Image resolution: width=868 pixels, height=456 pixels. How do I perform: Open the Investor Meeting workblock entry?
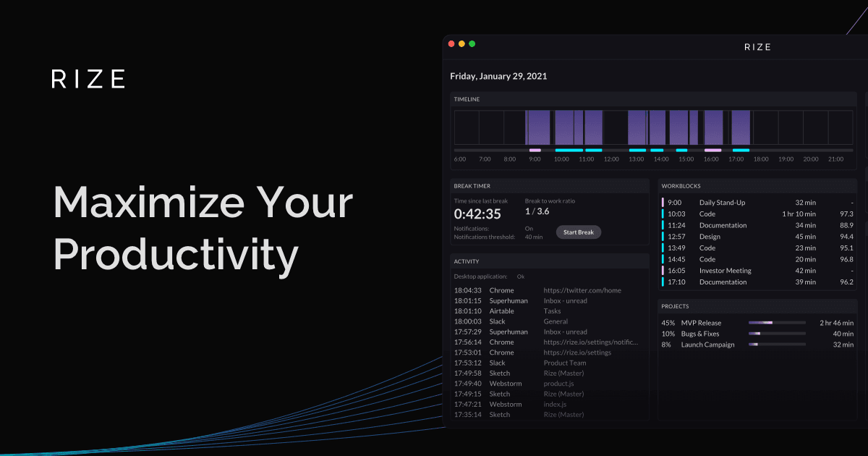[725, 271]
